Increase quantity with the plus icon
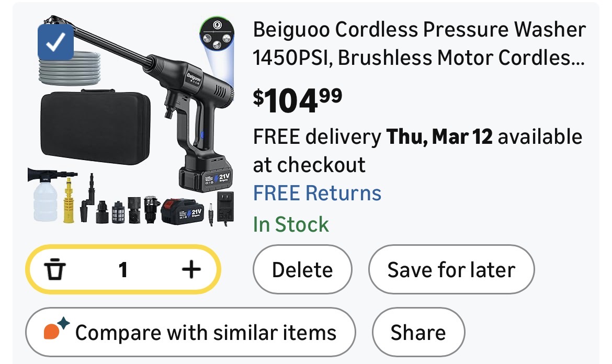 [x=191, y=270]
